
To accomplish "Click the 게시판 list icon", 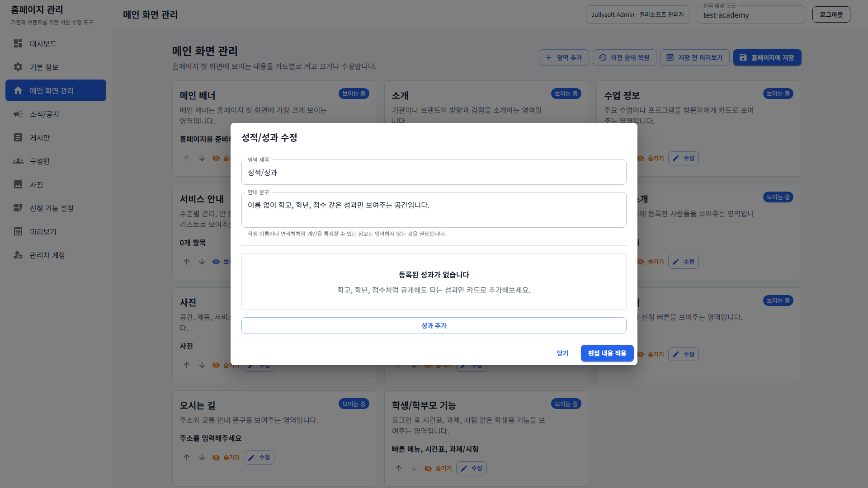I will 18,137.
